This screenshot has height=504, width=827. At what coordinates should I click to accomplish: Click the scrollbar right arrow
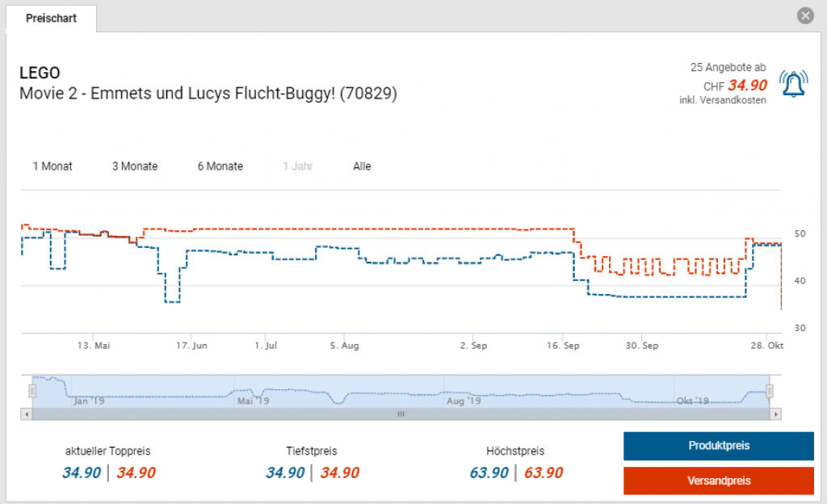point(776,414)
